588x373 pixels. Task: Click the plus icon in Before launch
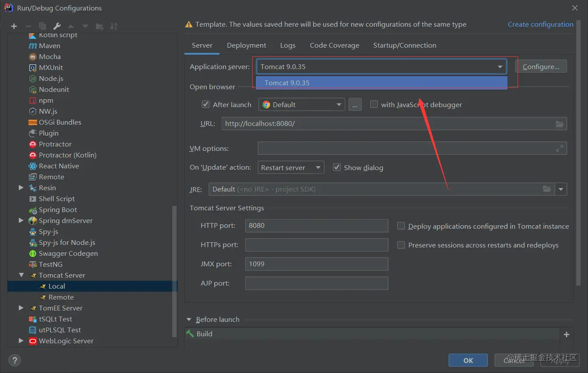pos(567,335)
